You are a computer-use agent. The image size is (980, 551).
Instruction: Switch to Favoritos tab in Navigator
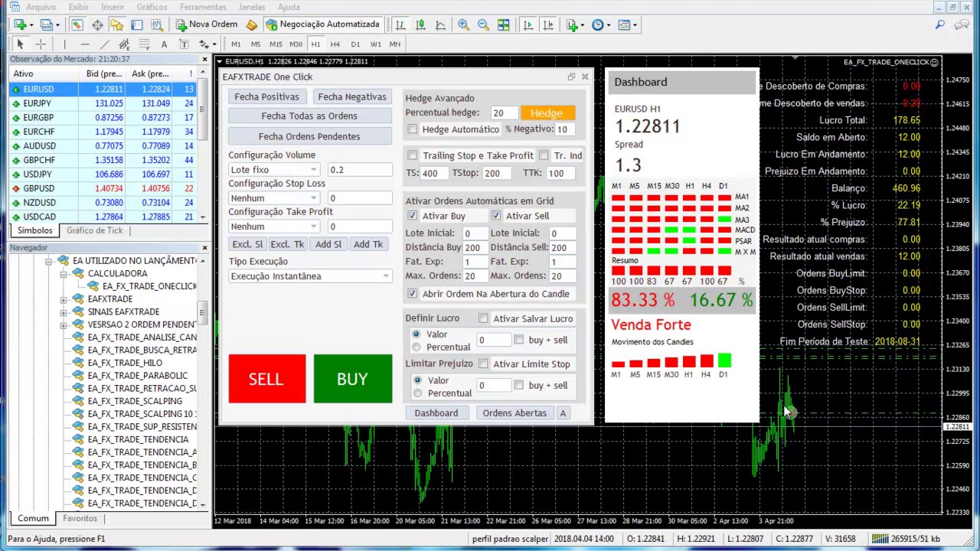tap(80, 518)
